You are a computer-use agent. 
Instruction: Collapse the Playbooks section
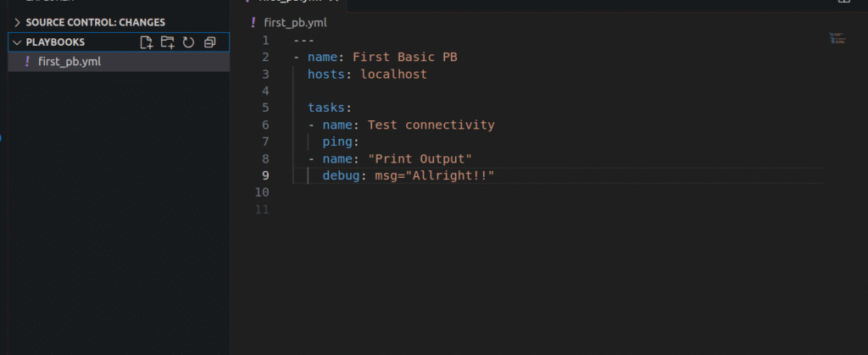coord(17,42)
